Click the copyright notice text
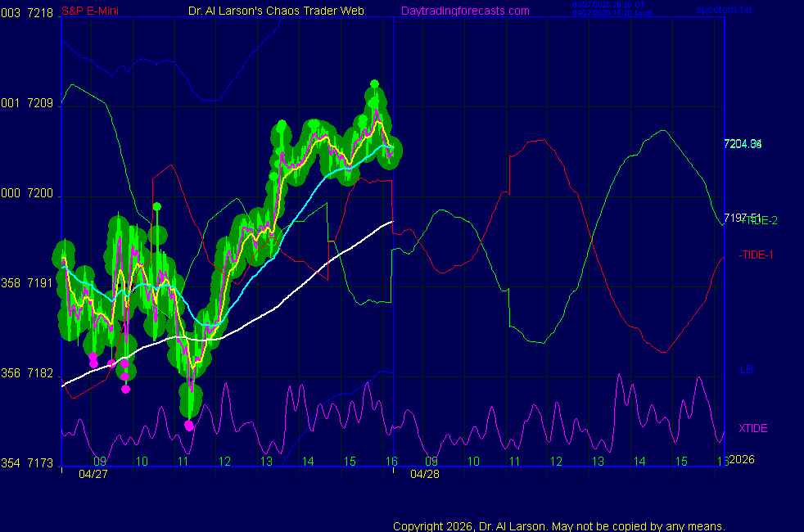 559,526
